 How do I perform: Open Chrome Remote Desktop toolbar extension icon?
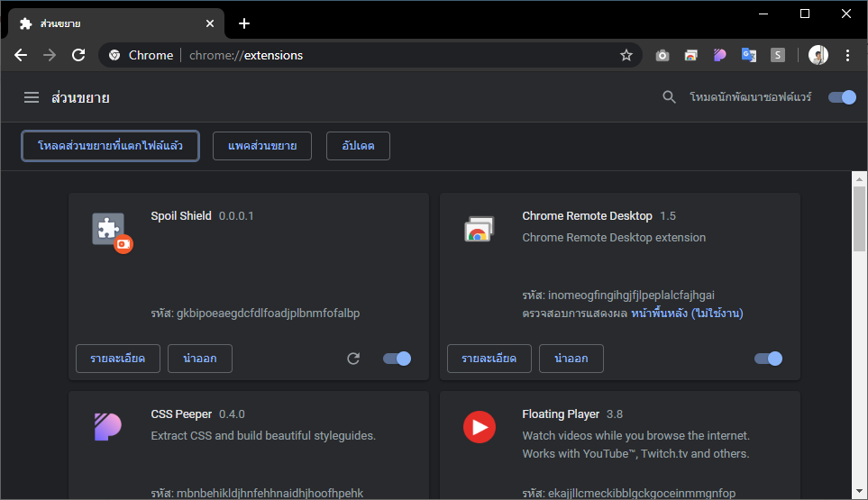click(x=690, y=55)
